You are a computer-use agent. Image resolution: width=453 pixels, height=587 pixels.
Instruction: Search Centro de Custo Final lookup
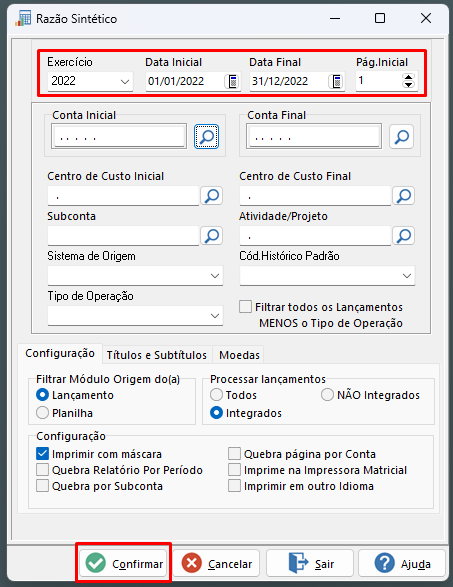(x=404, y=195)
